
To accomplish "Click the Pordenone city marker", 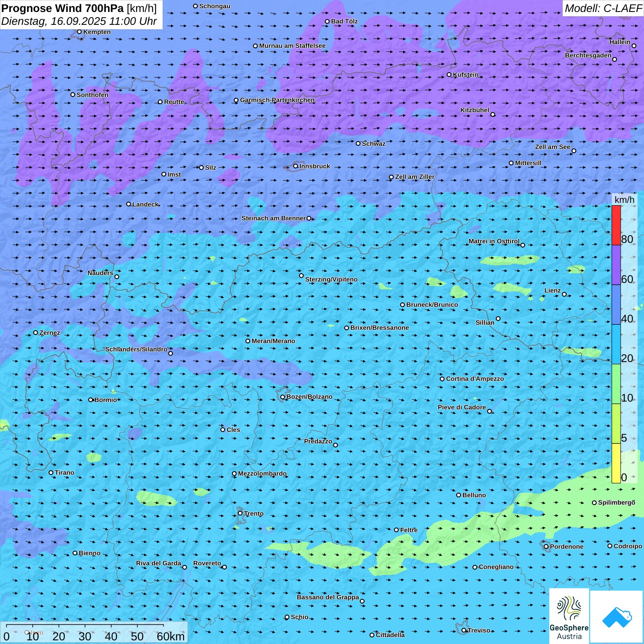I will click(x=546, y=546).
